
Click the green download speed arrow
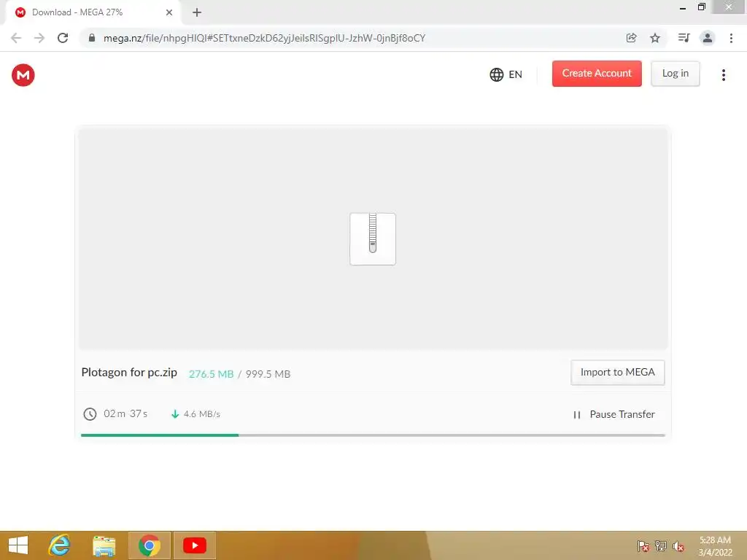(175, 414)
